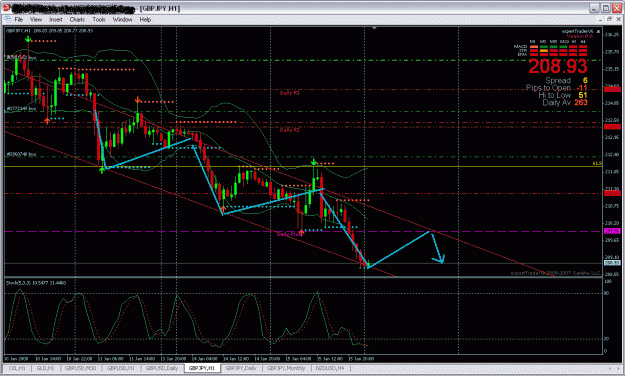Screen dimensions: 625x376
Task: Open the File menu
Action: click(x=18, y=20)
